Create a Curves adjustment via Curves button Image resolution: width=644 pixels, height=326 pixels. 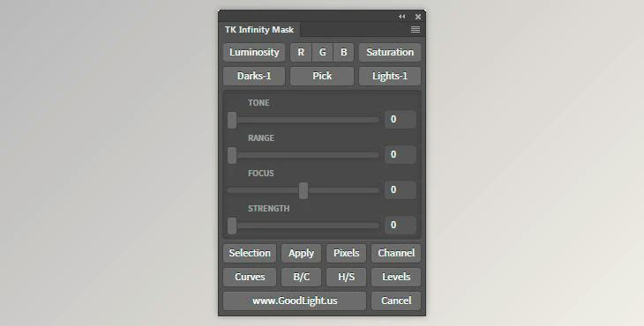(250, 277)
